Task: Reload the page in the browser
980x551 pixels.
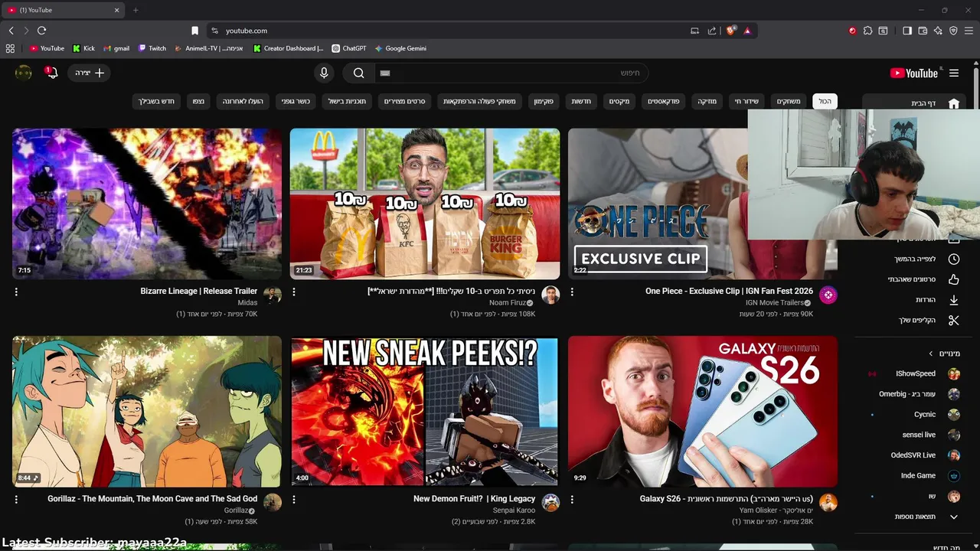Action: pyautogui.click(x=41, y=31)
